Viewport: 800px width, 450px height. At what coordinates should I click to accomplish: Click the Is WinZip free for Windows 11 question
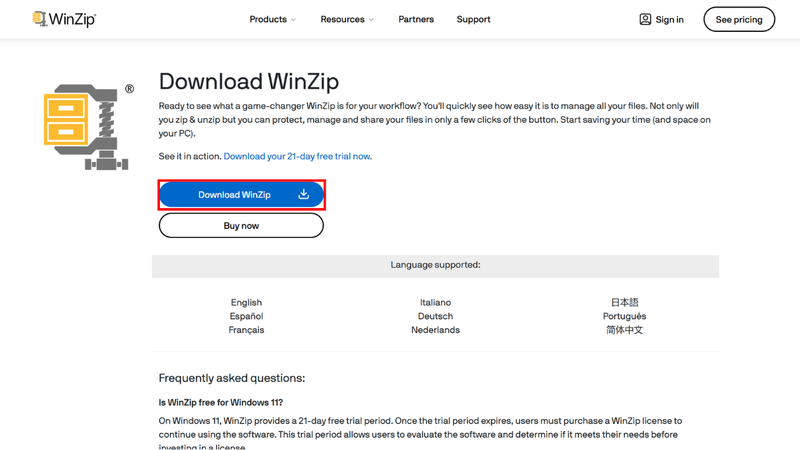[x=220, y=403]
